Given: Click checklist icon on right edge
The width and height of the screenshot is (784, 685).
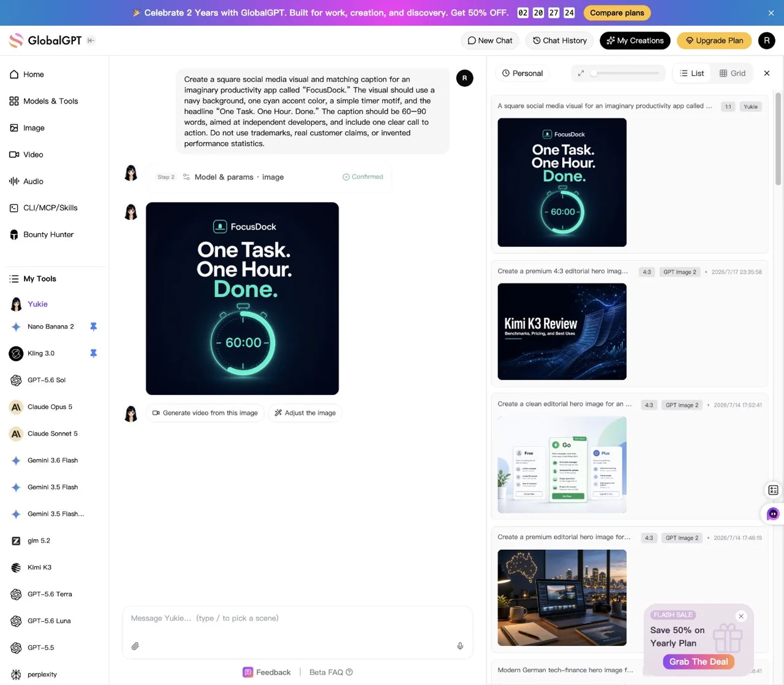Looking at the screenshot, I should click(773, 490).
